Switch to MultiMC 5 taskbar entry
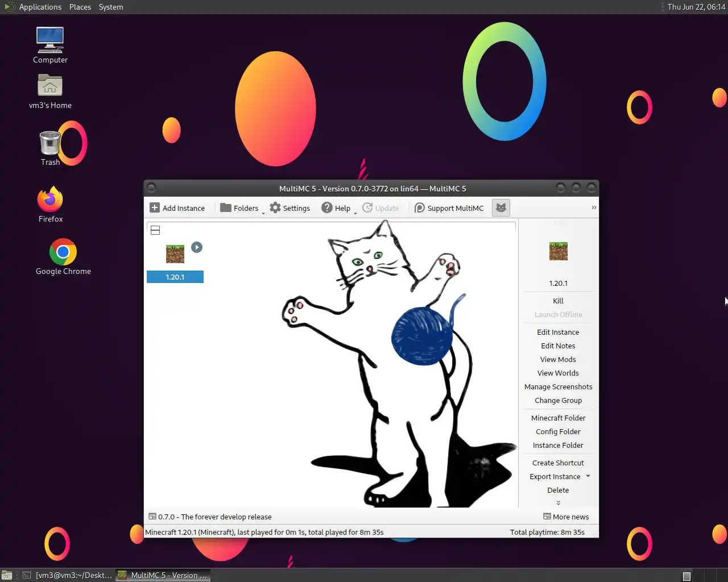The width and height of the screenshot is (728, 582). (x=163, y=575)
